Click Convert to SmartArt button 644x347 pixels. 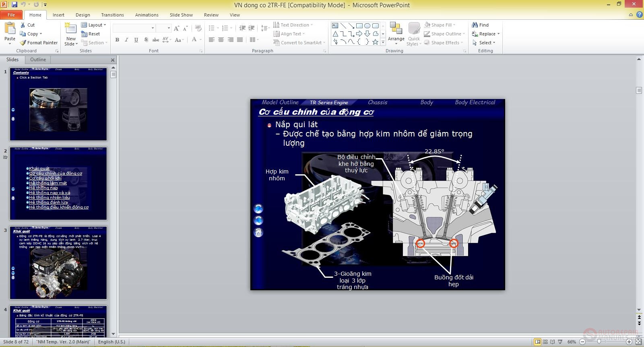(299, 43)
